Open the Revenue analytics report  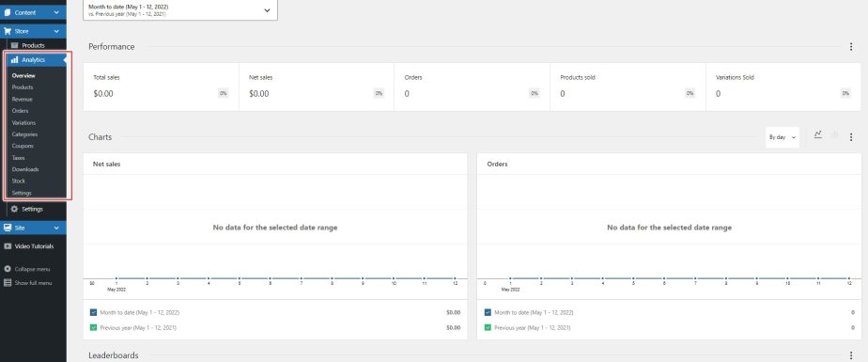pos(23,100)
